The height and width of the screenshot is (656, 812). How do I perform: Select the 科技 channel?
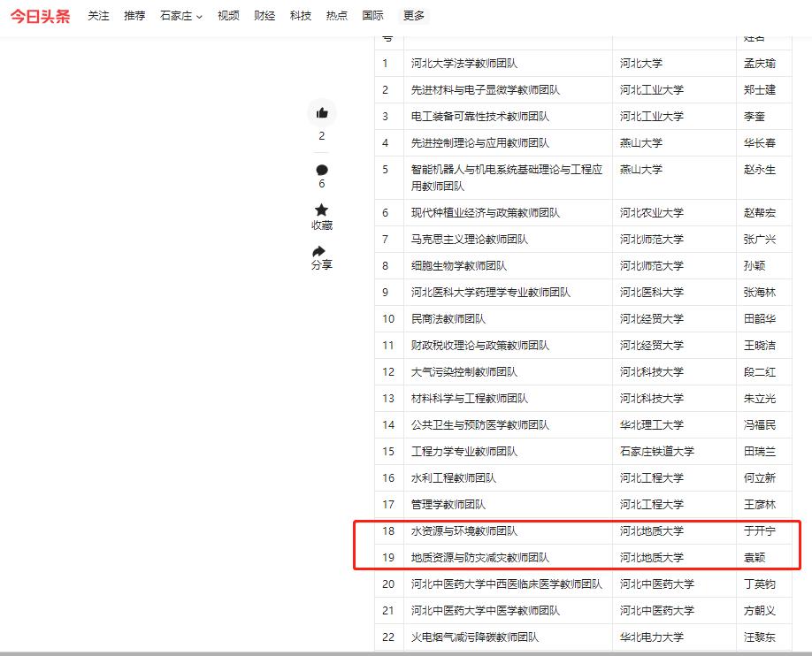pos(301,16)
